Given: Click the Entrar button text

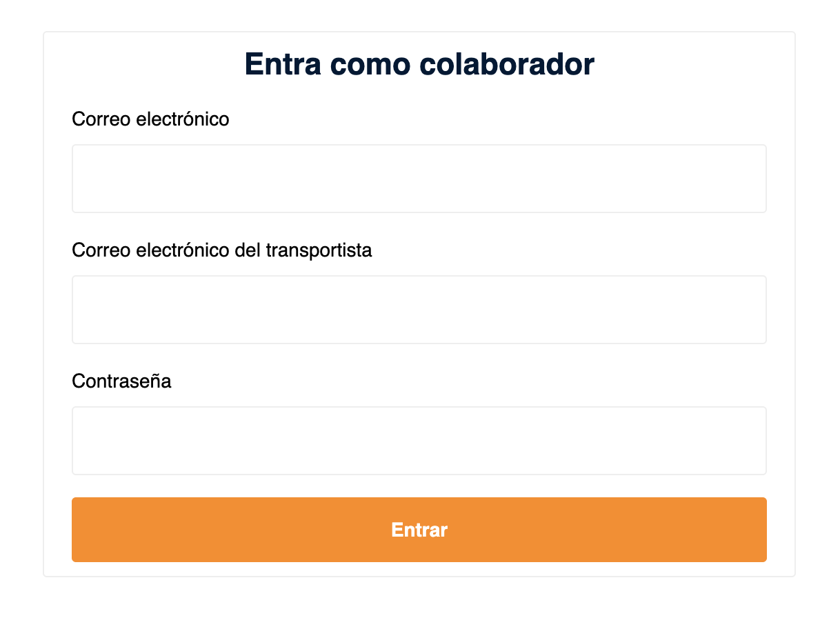Looking at the screenshot, I should click(x=419, y=530).
